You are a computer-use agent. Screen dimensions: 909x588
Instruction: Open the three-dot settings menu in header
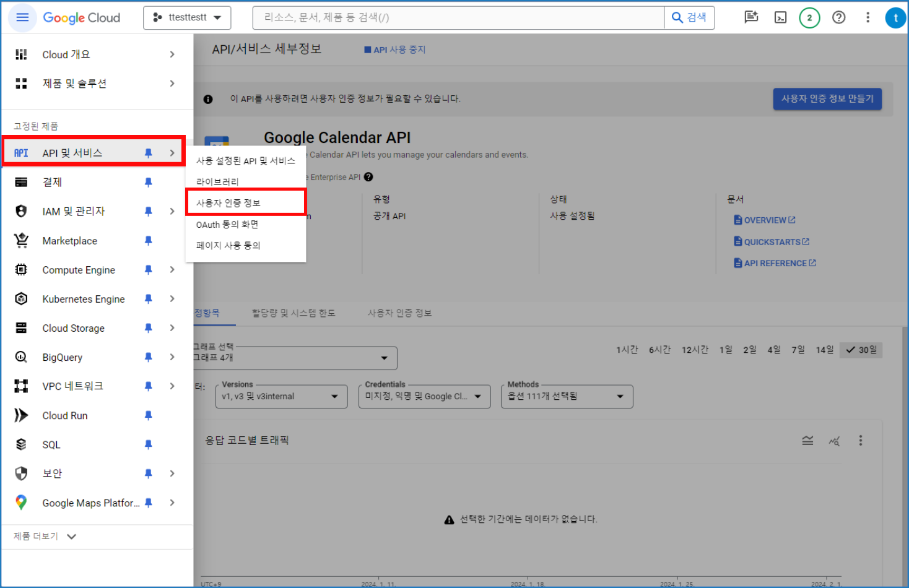868,17
